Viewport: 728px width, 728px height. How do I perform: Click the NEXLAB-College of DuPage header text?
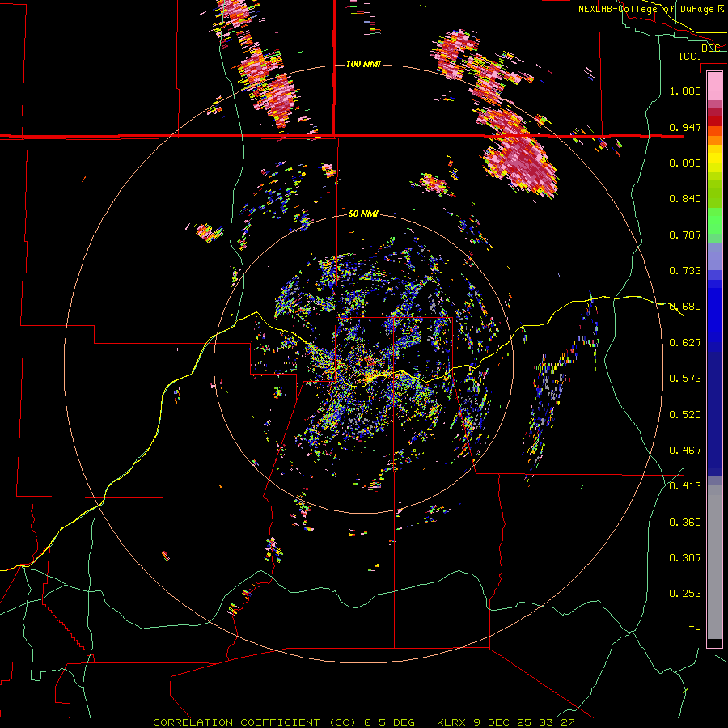tap(645, 9)
